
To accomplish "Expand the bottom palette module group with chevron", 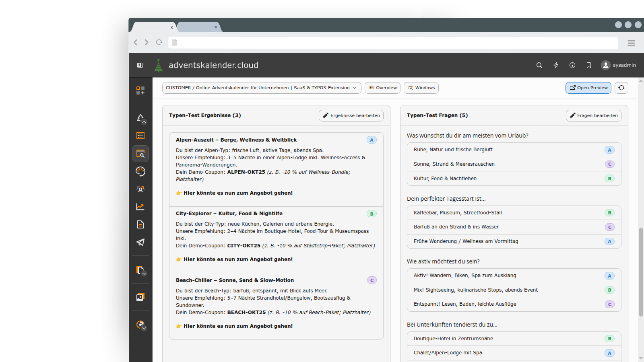I will coord(140,325).
